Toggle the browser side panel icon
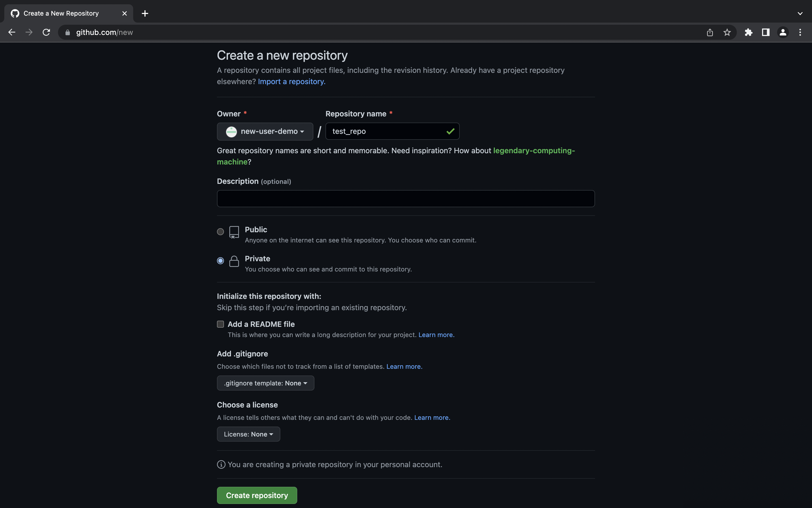Viewport: 812px width, 508px height. pos(766,32)
